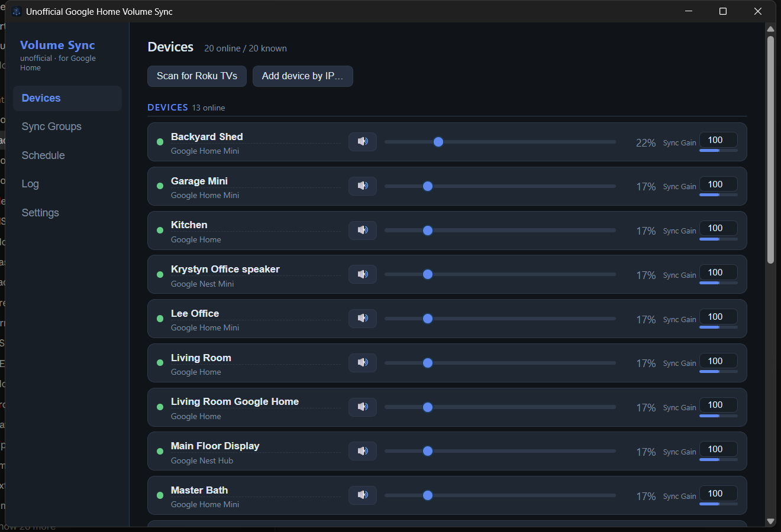The height and width of the screenshot is (532, 781).
Task: Click Add device by IP button
Action: click(x=303, y=76)
